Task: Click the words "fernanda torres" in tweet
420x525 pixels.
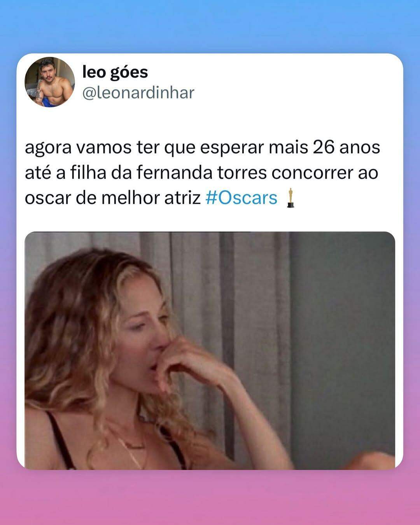Action: click(201, 173)
